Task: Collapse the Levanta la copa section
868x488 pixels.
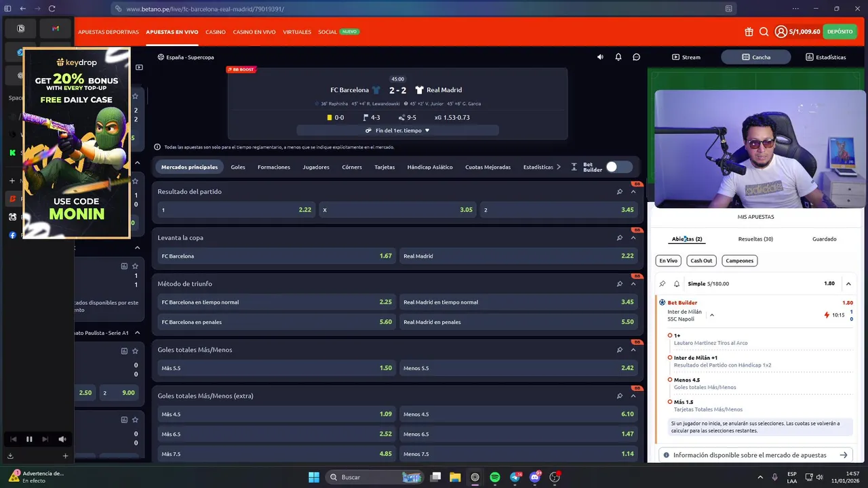Action: click(x=633, y=238)
